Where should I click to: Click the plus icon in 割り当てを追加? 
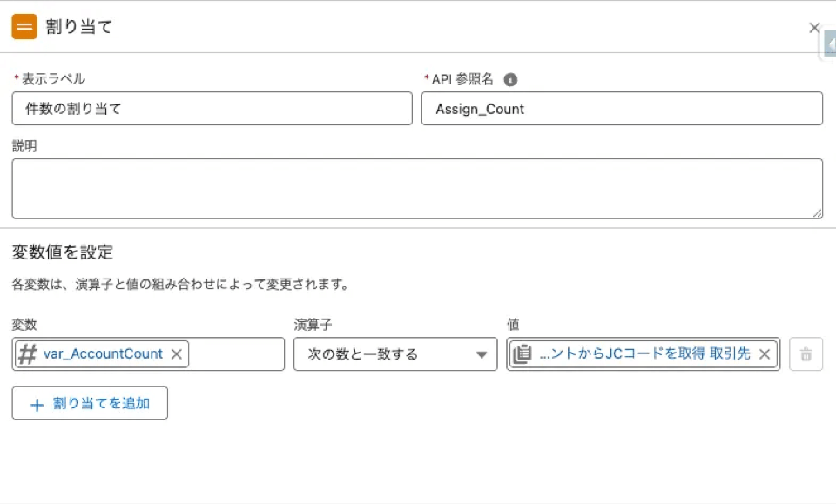click(37, 405)
